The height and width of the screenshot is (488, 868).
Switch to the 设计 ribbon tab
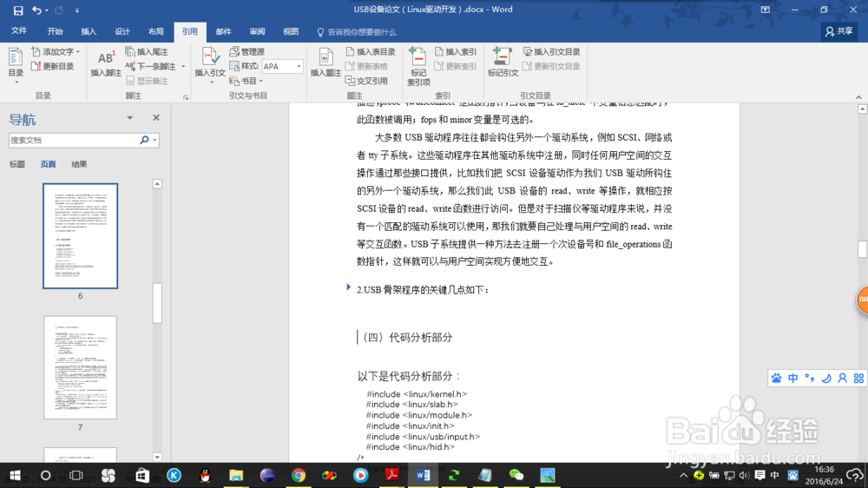tap(122, 31)
